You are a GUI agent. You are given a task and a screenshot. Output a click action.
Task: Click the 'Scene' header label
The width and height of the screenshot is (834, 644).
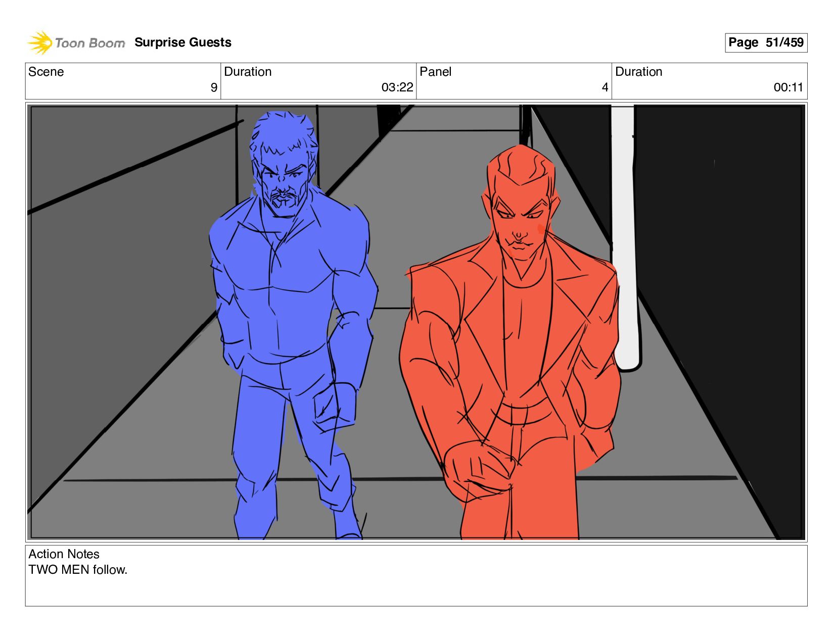click(46, 72)
